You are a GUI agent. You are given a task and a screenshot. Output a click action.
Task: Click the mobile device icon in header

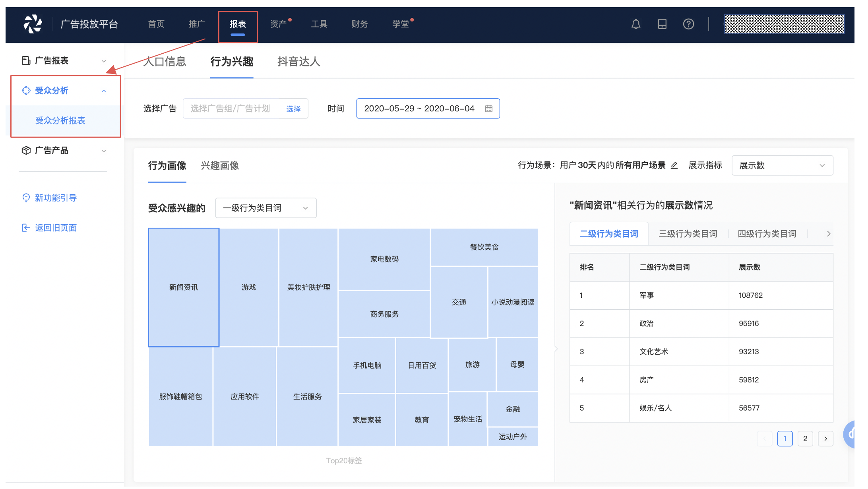click(x=662, y=24)
